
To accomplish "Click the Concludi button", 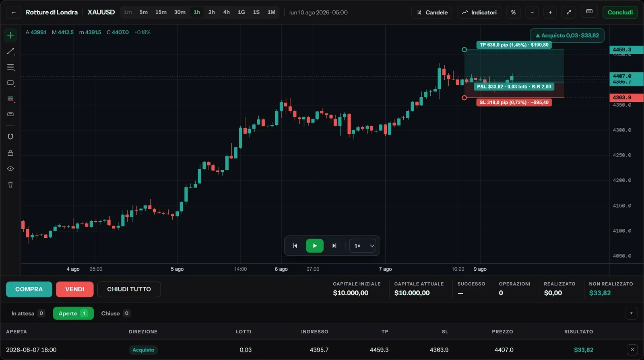I will tap(620, 12).
